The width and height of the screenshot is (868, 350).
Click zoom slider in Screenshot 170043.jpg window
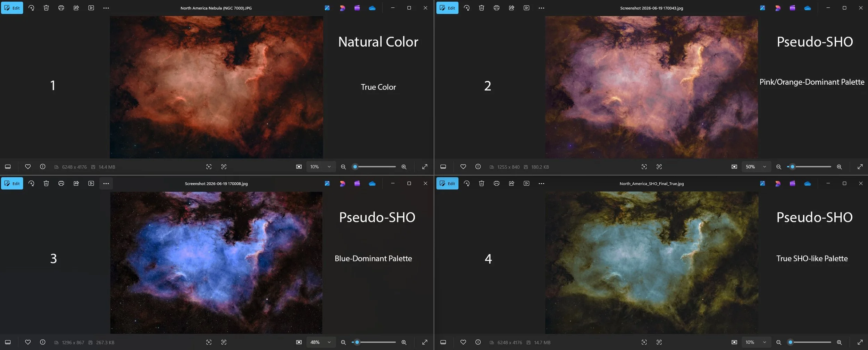click(809, 167)
